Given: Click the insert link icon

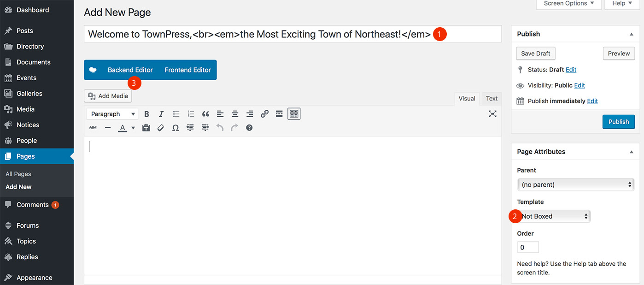Looking at the screenshot, I should point(264,114).
